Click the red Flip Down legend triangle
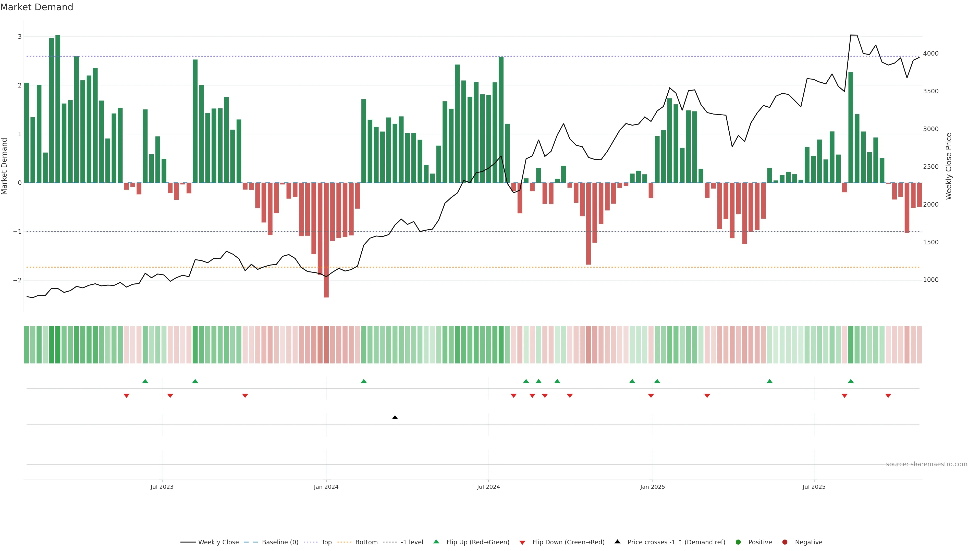The image size is (980, 551). (522, 543)
